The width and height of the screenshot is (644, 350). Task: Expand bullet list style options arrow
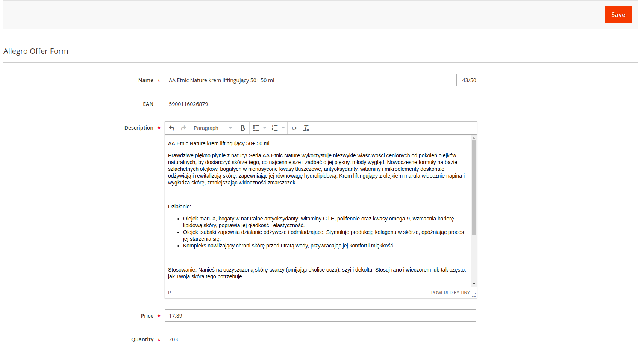[x=265, y=128]
